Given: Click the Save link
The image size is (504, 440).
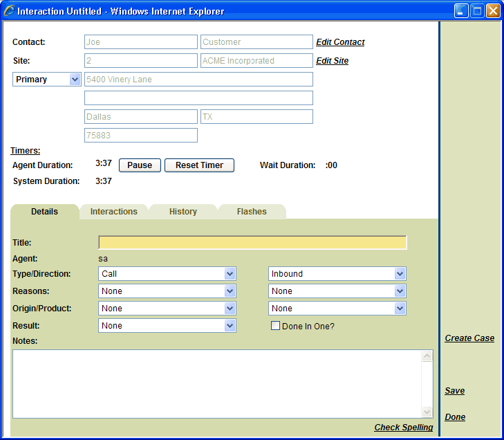Looking at the screenshot, I should (454, 390).
